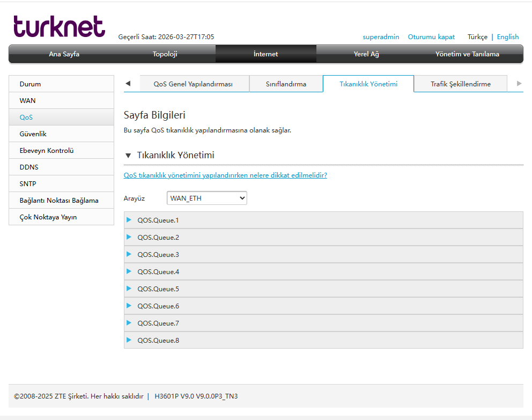The height and width of the screenshot is (420, 532).
Task: Click the Sayfa Bilgileri heading
Action: click(154, 115)
